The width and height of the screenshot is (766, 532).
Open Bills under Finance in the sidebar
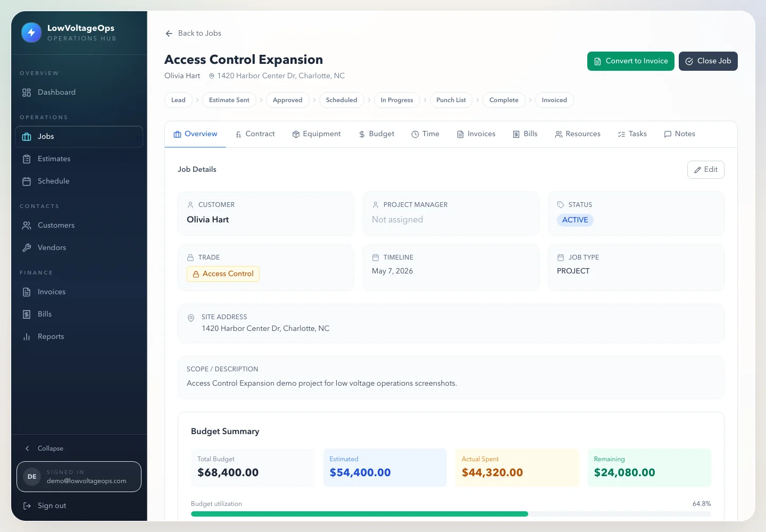pyautogui.click(x=79, y=314)
